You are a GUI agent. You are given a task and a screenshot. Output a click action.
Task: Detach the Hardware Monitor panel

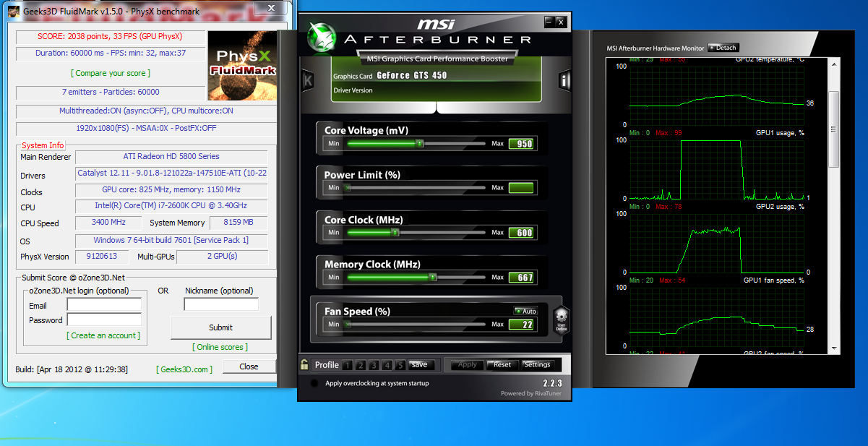(x=723, y=48)
